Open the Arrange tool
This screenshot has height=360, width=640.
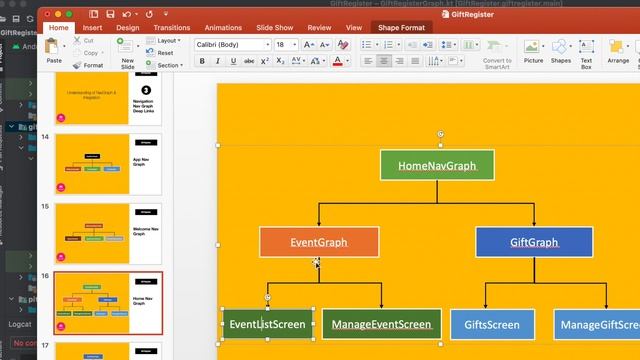tap(618, 51)
